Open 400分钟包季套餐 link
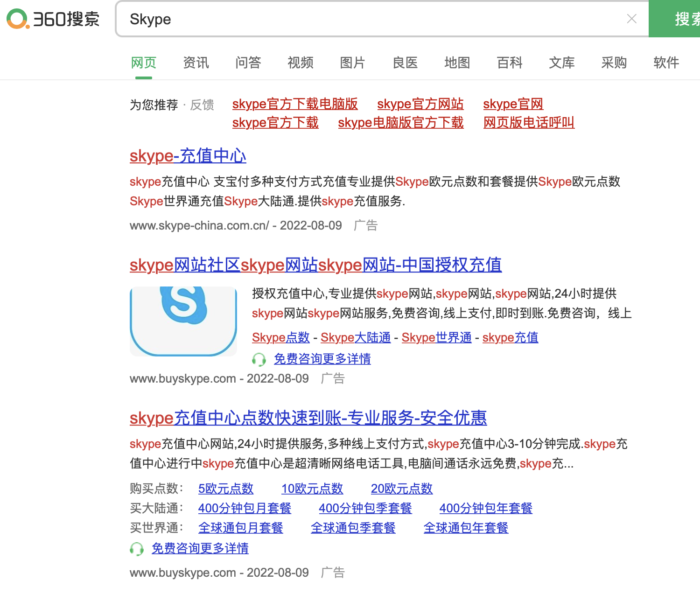700x601 pixels. coord(365,508)
